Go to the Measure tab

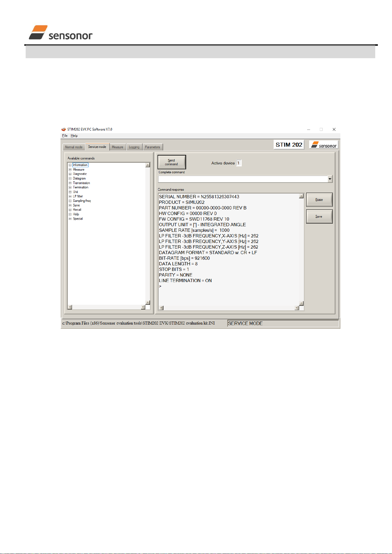[117, 147]
